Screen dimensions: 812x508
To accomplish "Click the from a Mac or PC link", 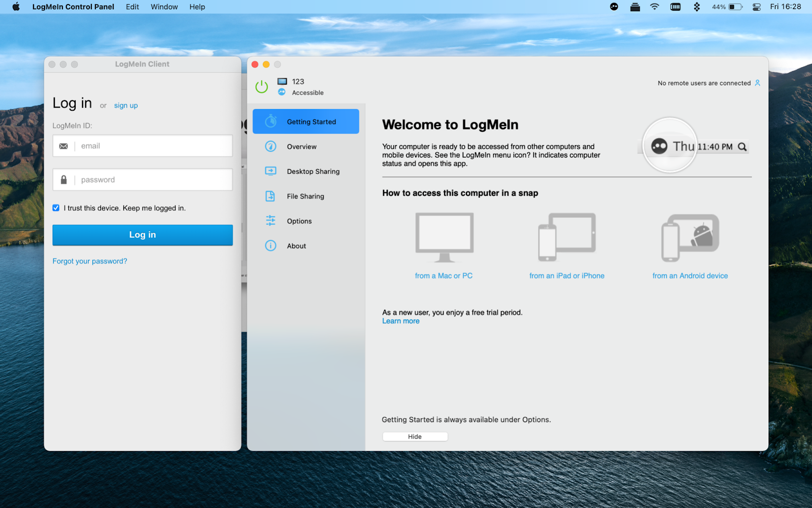I will tap(444, 275).
